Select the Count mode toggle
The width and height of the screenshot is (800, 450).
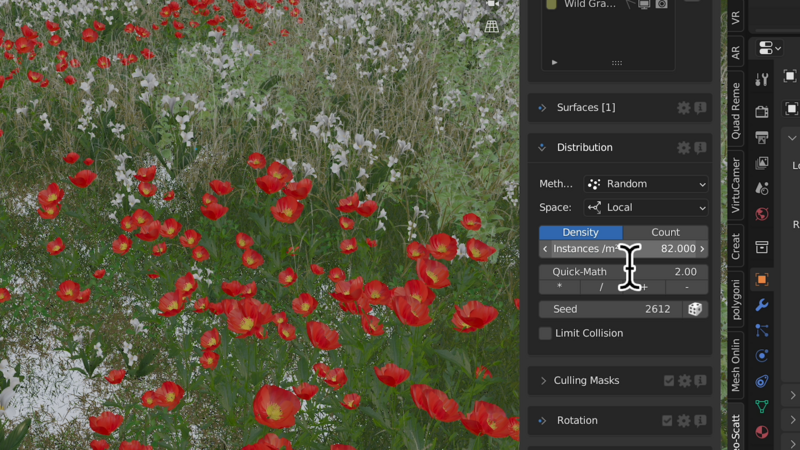pos(665,232)
